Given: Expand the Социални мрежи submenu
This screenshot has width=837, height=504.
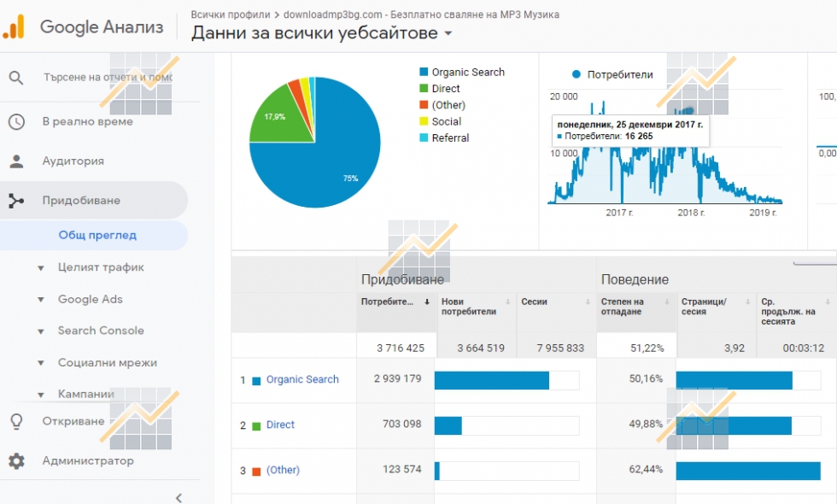Looking at the screenshot, I should click(x=41, y=364).
